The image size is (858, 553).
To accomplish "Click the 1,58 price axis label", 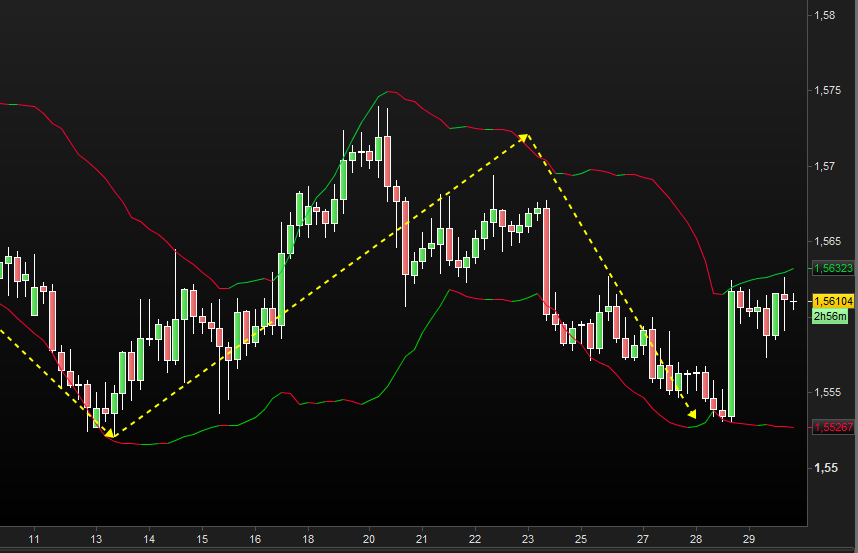I will [x=825, y=15].
